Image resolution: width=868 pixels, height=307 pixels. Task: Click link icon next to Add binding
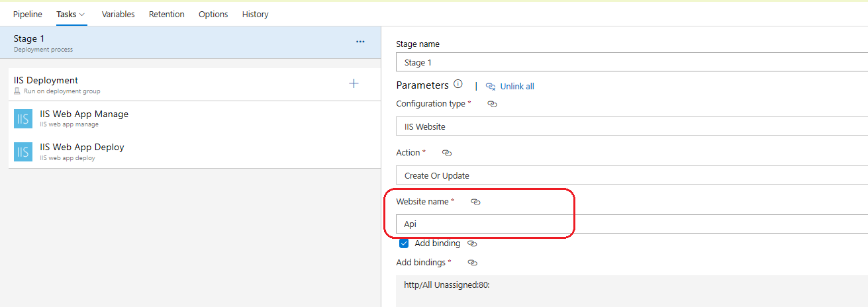[472, 243]
